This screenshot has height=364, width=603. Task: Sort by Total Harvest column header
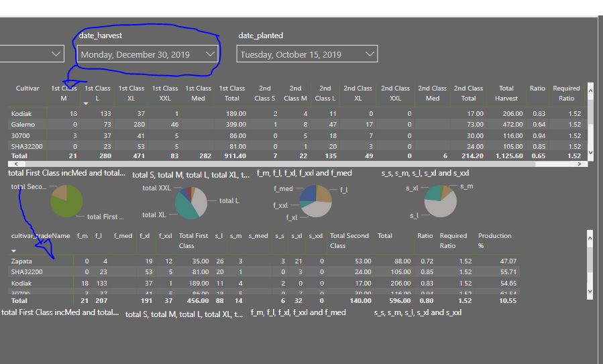click(506, 93)
